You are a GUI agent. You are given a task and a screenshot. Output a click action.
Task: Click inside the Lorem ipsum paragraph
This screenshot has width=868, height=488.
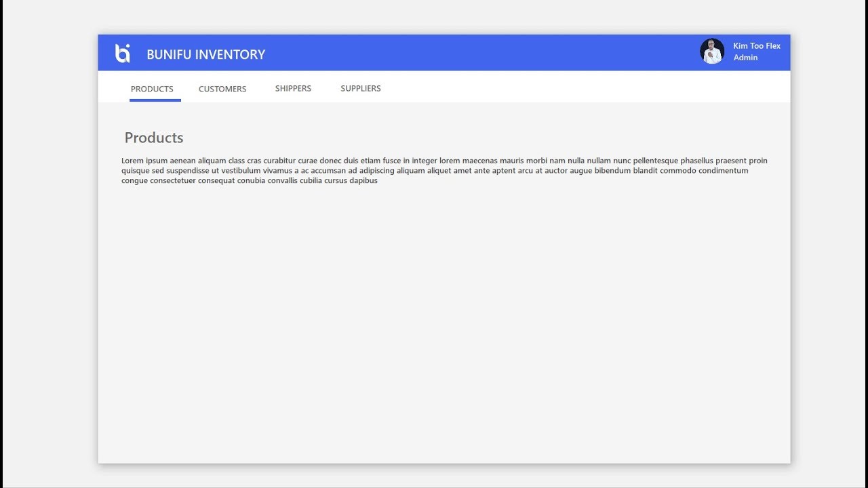coord(444,171)
